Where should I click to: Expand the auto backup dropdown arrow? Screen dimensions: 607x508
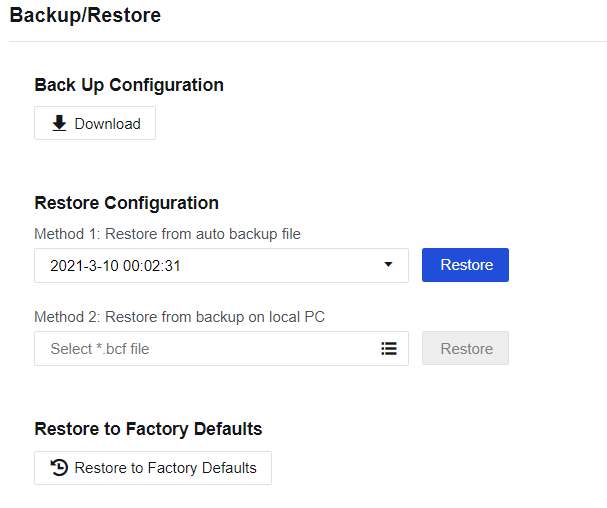[388, 265]
